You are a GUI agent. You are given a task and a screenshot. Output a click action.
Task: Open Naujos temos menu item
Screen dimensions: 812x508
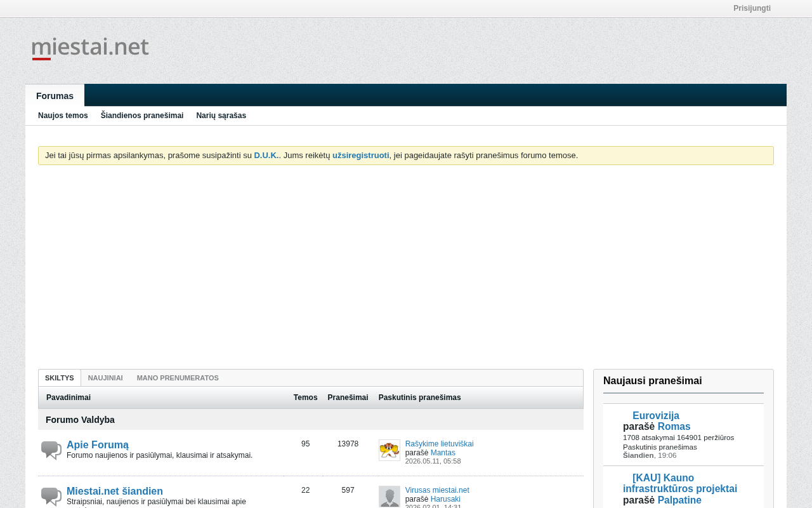pos(63,116)
